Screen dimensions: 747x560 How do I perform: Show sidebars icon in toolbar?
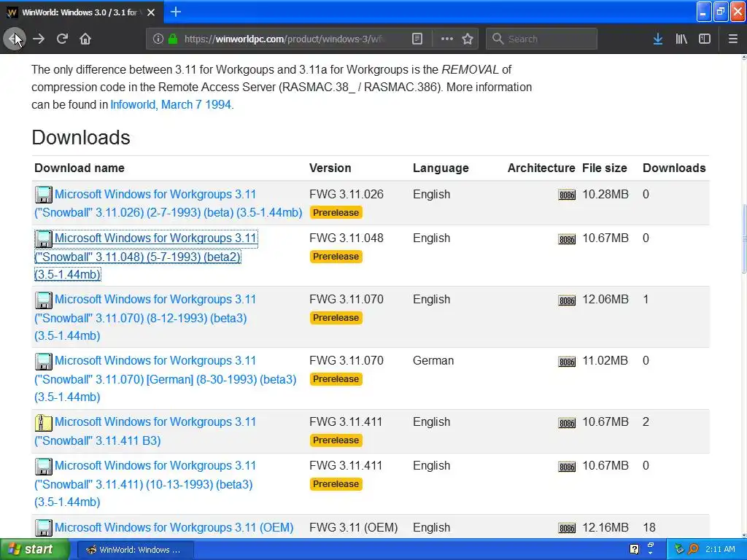705,39
